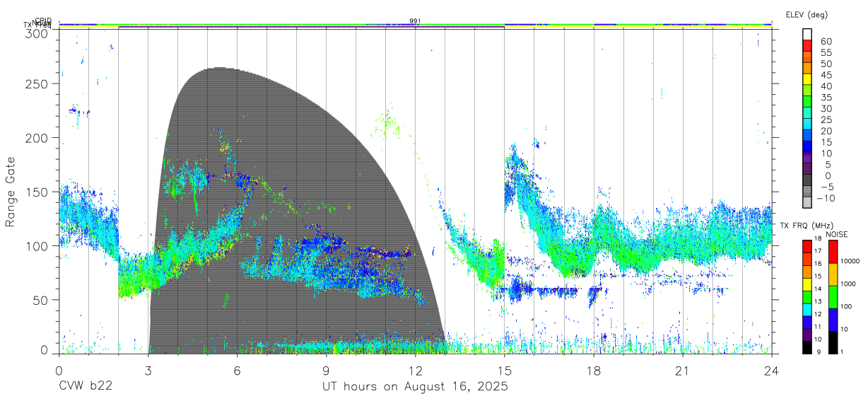
Task: Click the 24 tick on UT hours axis
Action: [771, 370]
